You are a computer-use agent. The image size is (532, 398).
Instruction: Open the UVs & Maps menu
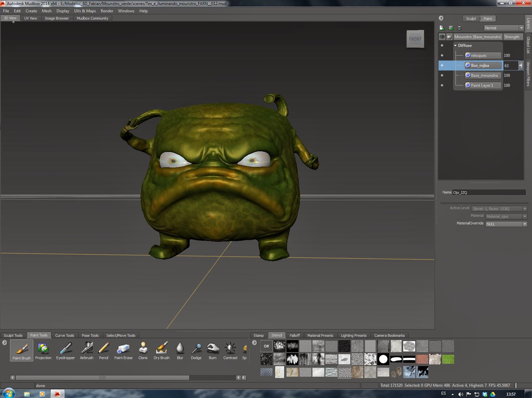(x=85, y=11)
